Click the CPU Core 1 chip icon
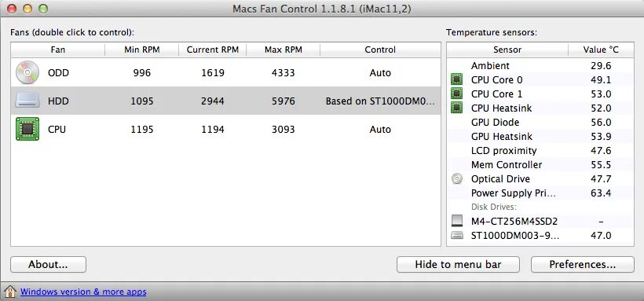This screenshot has height=301, width=644. click(457, 94)
